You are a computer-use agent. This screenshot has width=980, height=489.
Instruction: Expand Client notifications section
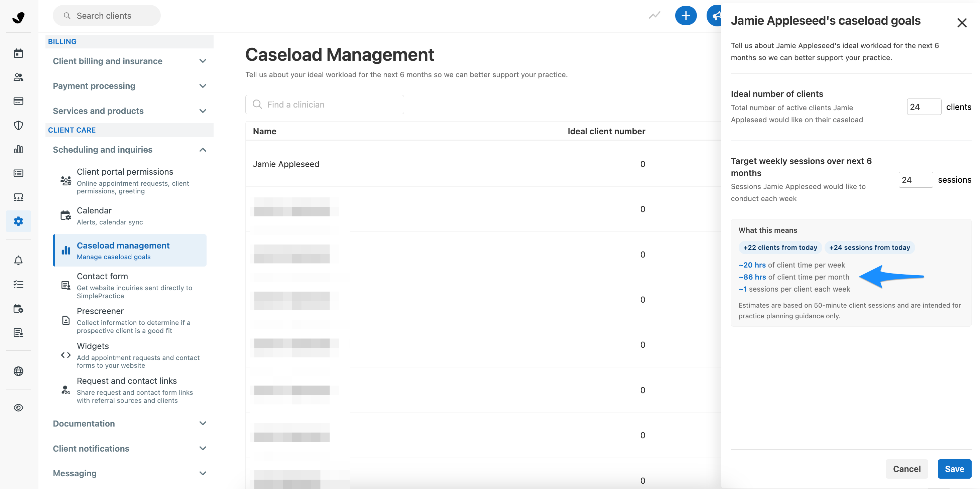pos(129,449)
